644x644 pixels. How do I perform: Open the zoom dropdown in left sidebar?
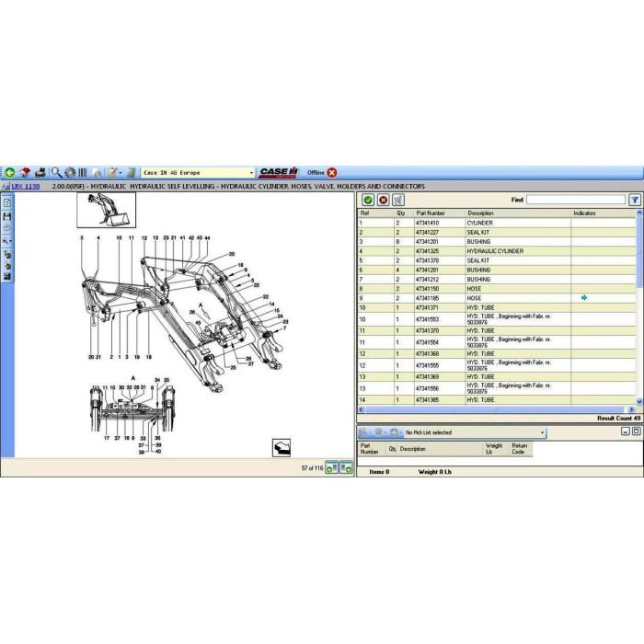(x=7, y=241)
